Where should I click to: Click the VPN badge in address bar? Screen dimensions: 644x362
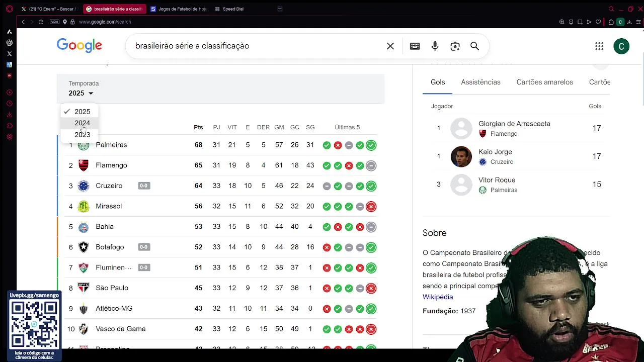tap(54, 22)
